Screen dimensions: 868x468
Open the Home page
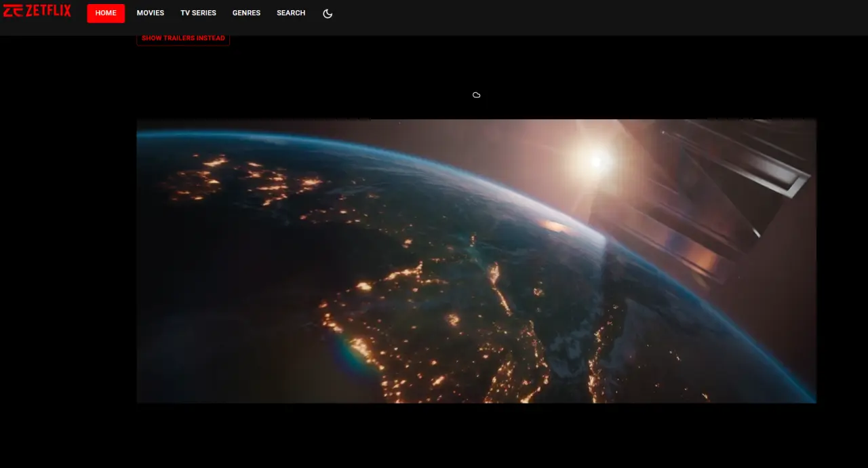pyautogui.click(x=106, y=13)
